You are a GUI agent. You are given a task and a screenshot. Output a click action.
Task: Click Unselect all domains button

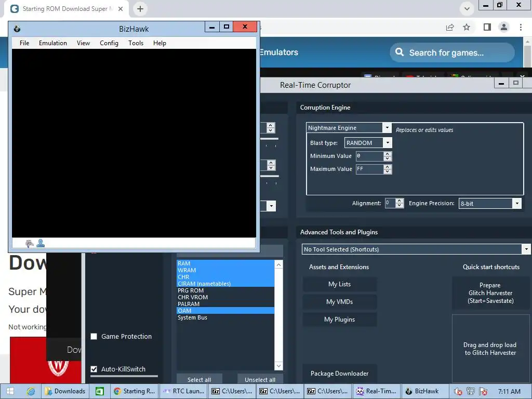(x=260, y=379)
